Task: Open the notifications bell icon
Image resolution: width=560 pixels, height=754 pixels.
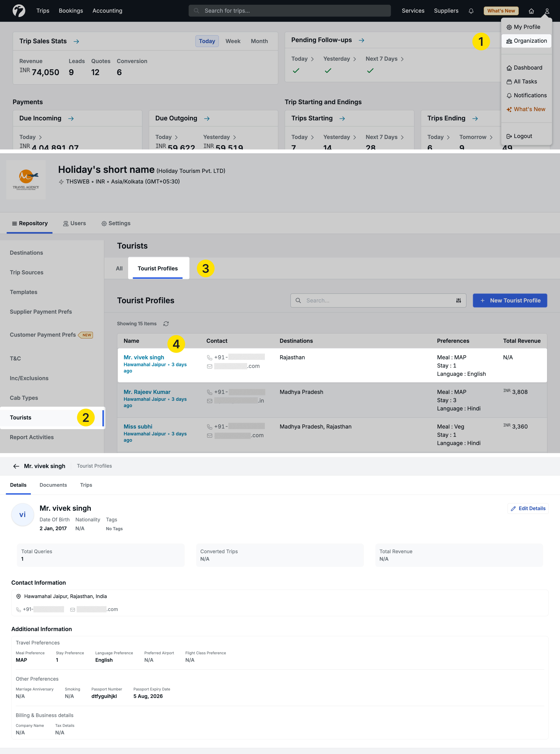Action: pyautogui.click(x=471, y=11)
